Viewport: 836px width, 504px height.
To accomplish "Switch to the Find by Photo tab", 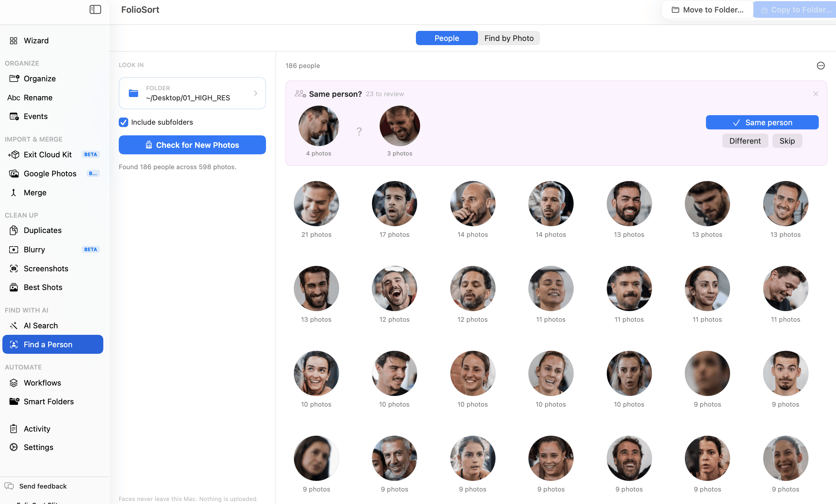I will [509, 38].
